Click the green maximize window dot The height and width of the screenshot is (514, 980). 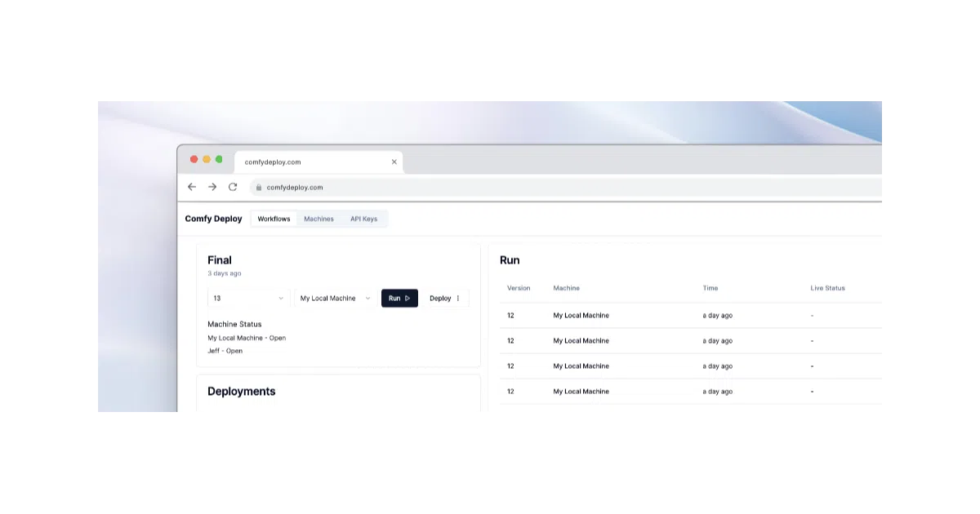click(x=219, y=159)
